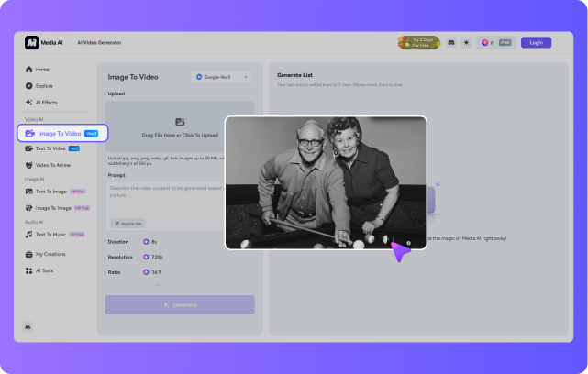The width and height of the screenshot is (588, 374).
Task: Click the Video To Anime icon
Action: click(x=28, y=165)
